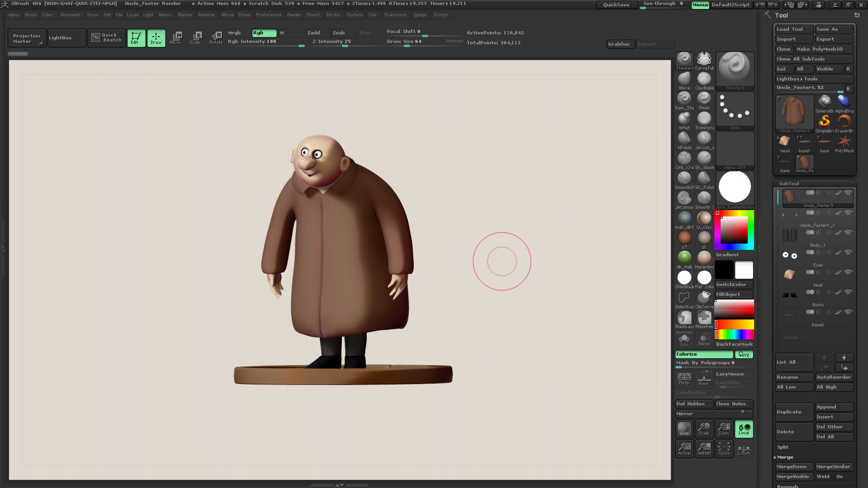The height and width of the screenshot is (488, 868).
Task: Pick the Orb_Cracks brush
Action: click(684, 160)
